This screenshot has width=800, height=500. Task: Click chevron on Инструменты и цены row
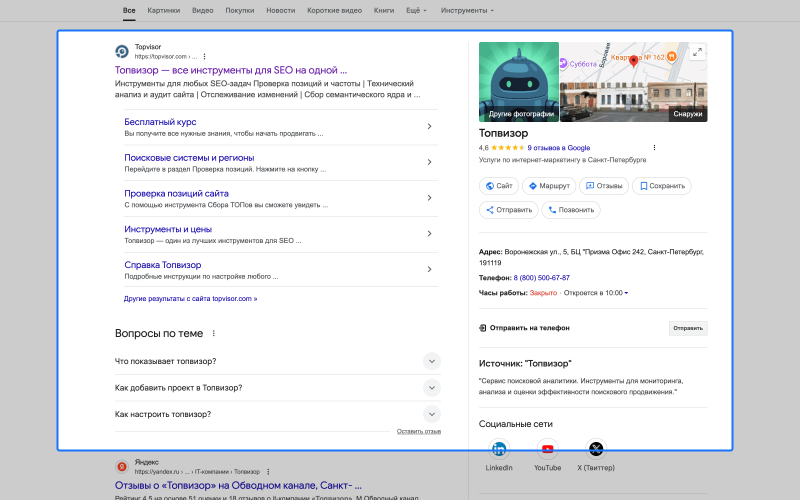(x=429, y=233)
